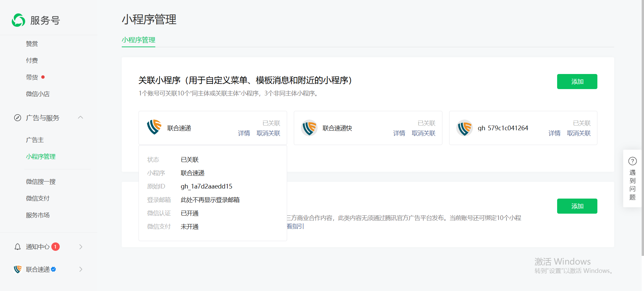
Task: Click the red dot next to 带货
Action: tap(43, 77)
